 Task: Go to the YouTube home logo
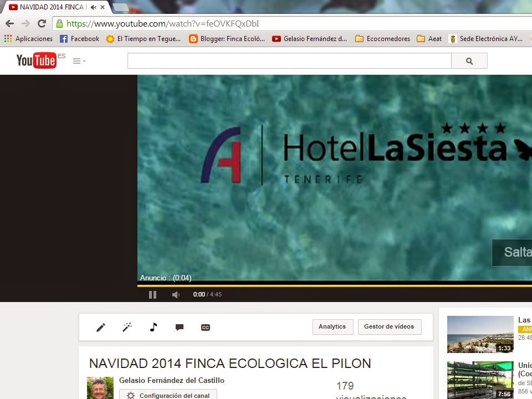[37, 60]
